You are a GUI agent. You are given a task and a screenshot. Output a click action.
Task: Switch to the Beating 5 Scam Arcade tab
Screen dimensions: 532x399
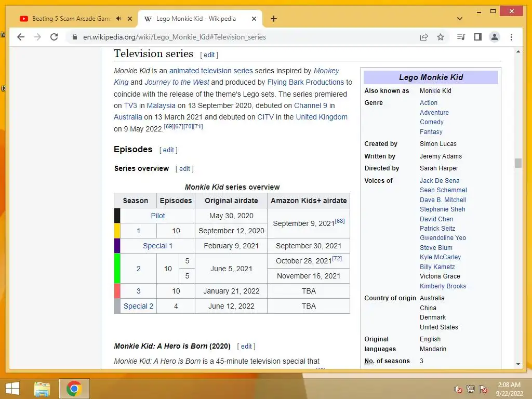71,19
